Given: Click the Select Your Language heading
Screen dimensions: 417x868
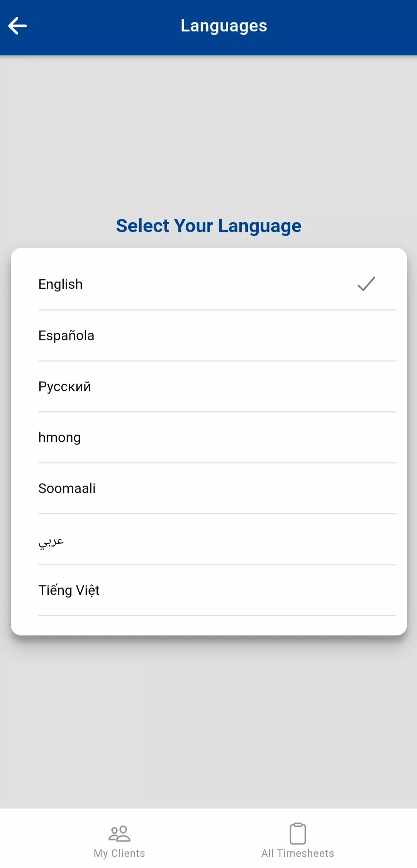Looking at the screenshot, I should tap(208, 226).
